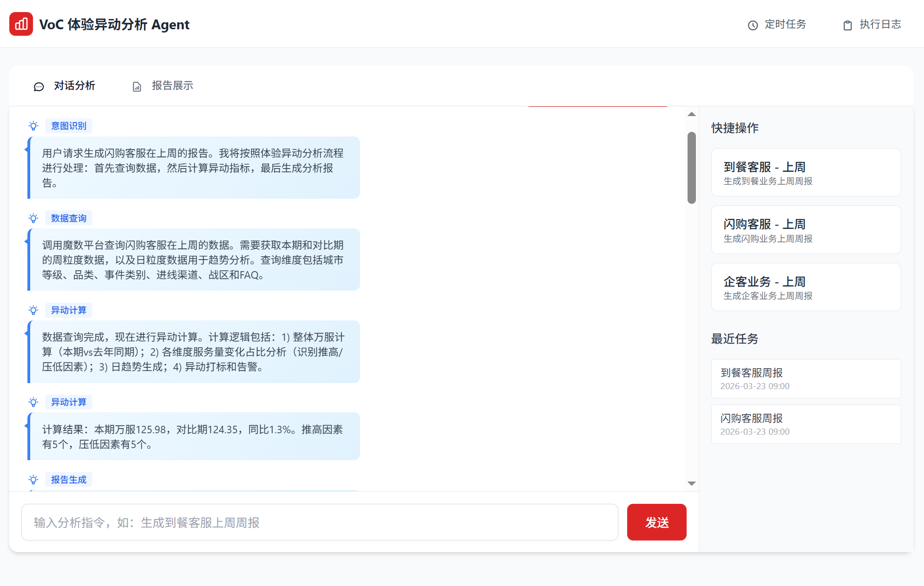This screenshot has height=586, width=924.
Task: Focus the 输入分析指令 input field
Action: (320, 522)
